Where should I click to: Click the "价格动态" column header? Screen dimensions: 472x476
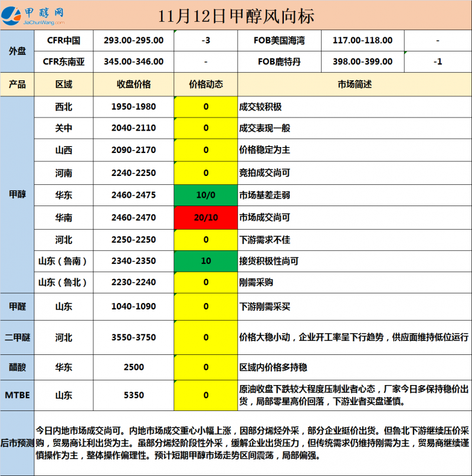pos(206,84)
